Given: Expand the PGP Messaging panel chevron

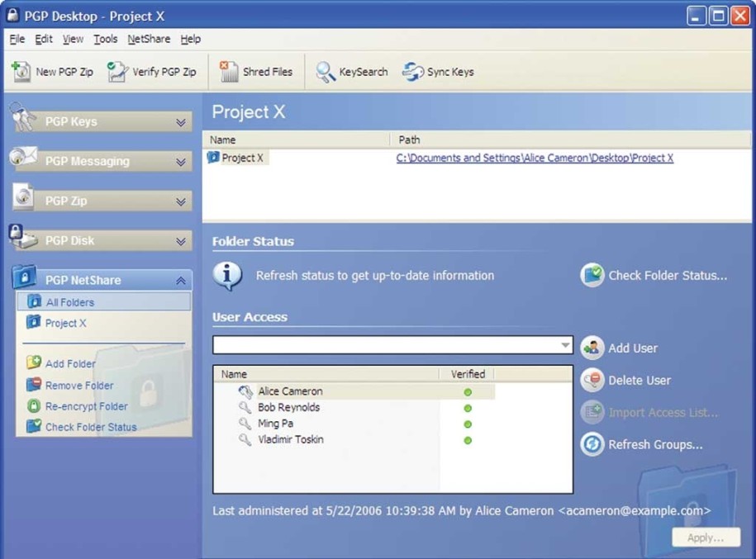Looking at the screenshot, I should click(181, 162).
